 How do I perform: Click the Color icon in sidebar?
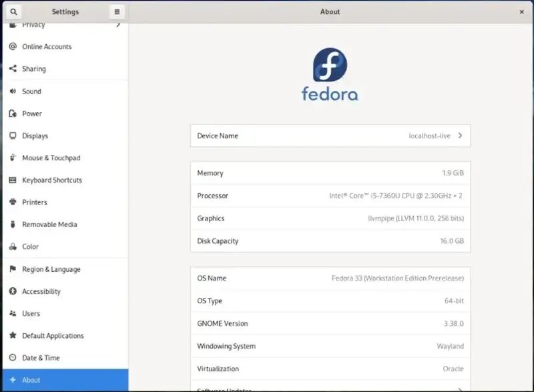(x=13, y=246)
